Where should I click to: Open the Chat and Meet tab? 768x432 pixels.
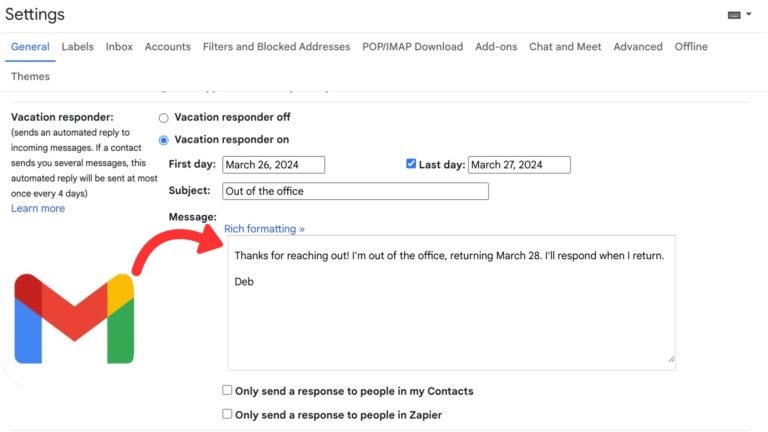point(564,47)
